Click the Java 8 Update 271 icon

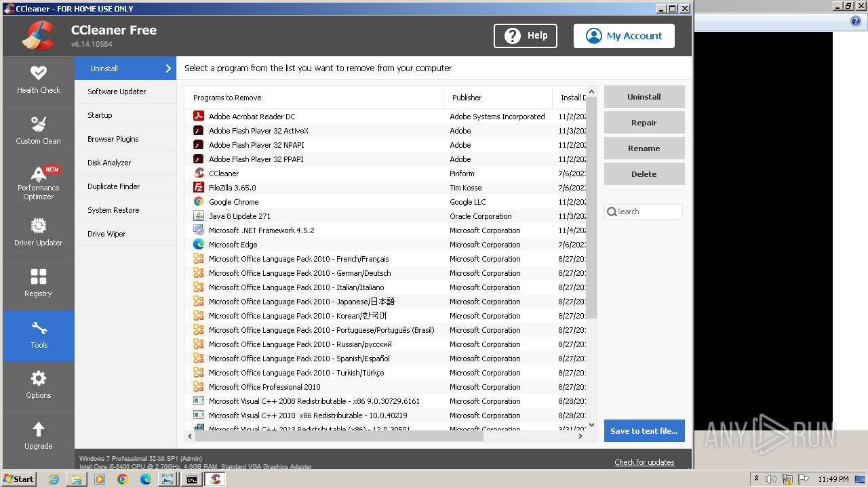199,216
